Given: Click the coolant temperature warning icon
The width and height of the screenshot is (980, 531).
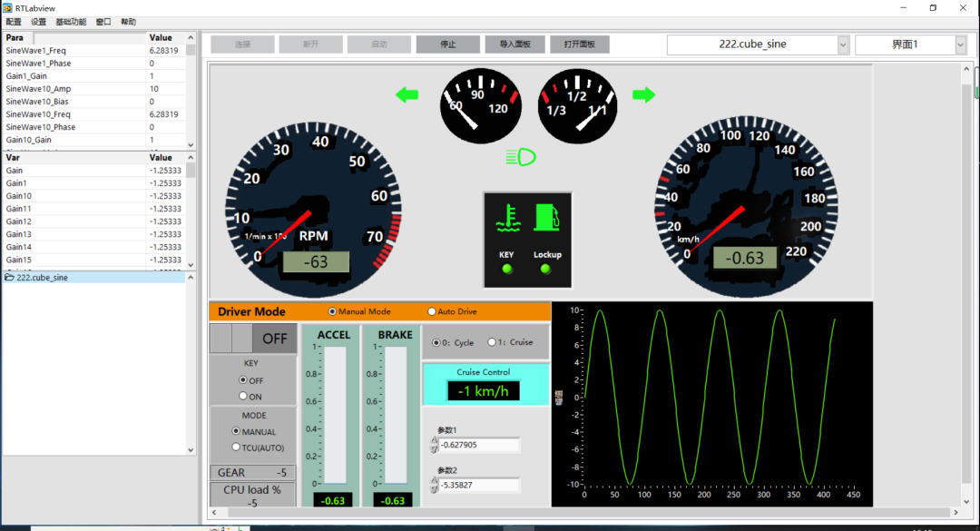Looking at the screenshot, I should point(508,218).
